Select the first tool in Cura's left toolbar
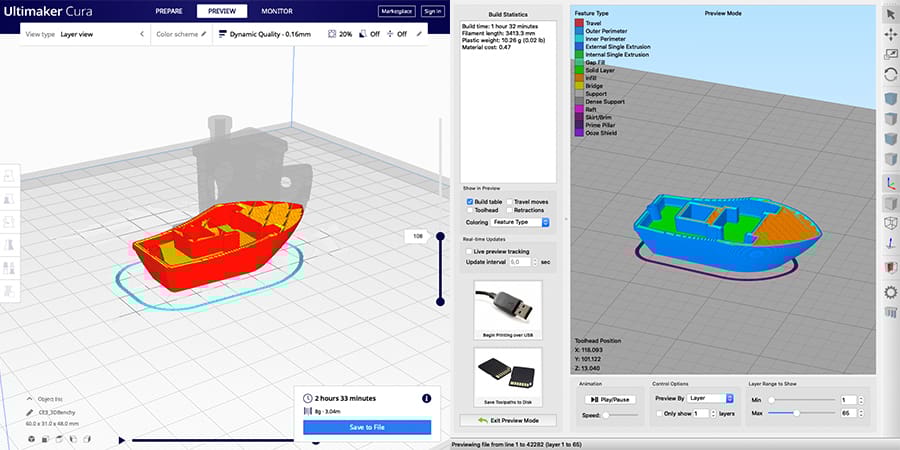This screenshot has width=900, height=450. [x=9, y=177]
